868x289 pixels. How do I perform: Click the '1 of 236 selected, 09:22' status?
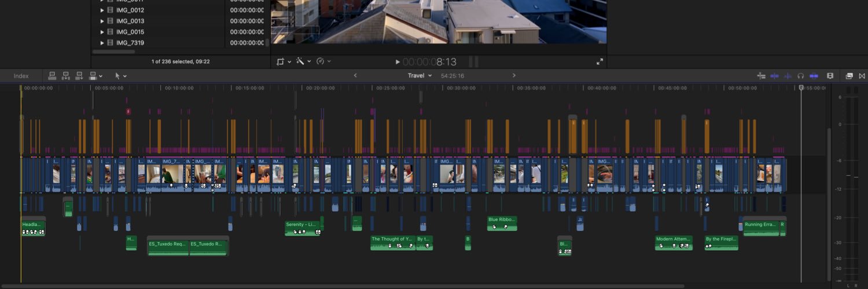(181, 61)
